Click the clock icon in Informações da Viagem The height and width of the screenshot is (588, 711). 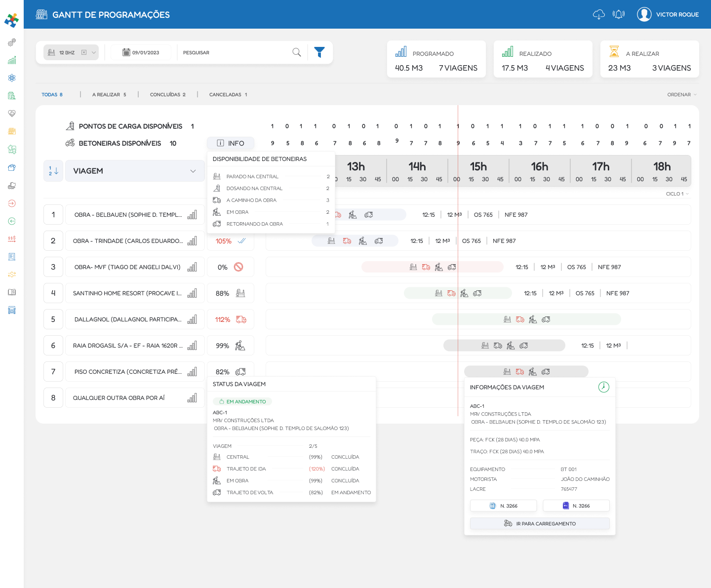(603, 387)
